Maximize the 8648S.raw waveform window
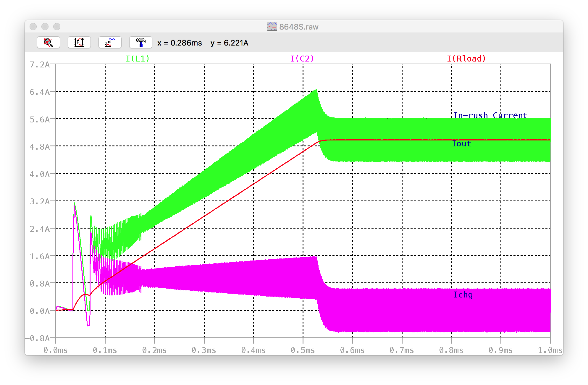 (57, 27)
